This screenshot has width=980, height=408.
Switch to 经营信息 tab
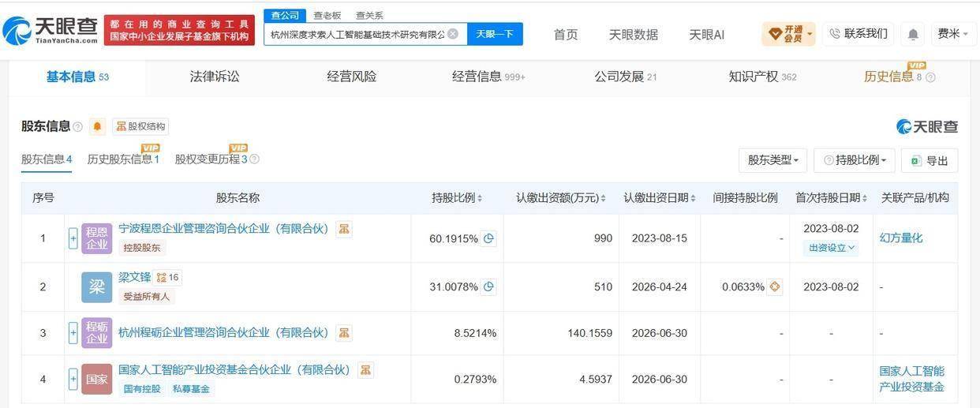(488, 77)
